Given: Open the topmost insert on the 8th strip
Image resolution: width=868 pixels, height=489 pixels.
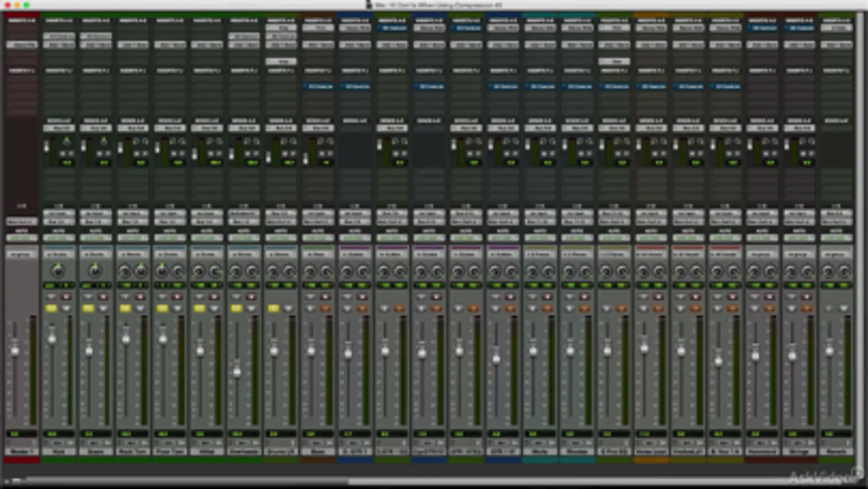Looking at the screenshot, I should point(281,28).
